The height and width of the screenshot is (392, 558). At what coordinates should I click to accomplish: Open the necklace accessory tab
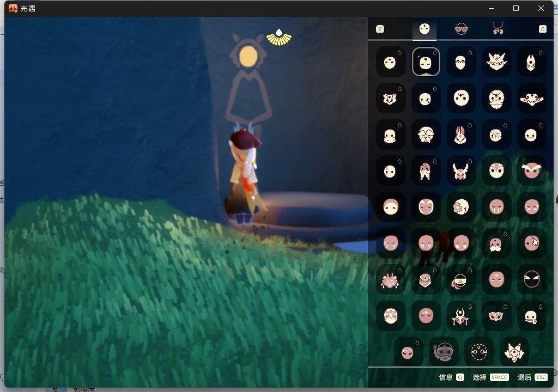click(498, 28)
